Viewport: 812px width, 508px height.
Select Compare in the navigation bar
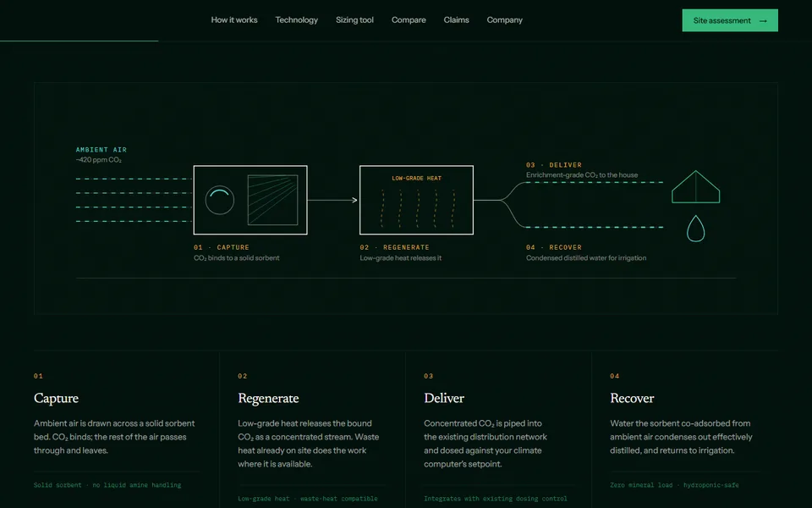(409, 20)
